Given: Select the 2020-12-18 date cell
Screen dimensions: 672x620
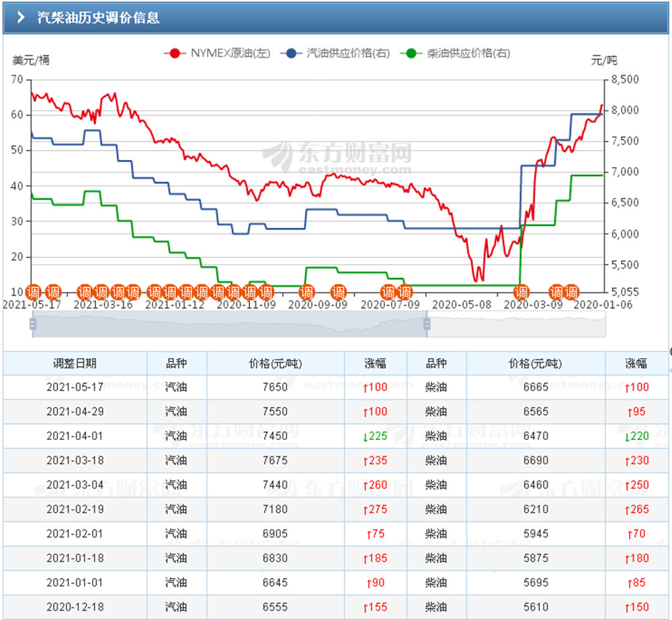Looking at the screenshot, I should (x=75, y=607).
